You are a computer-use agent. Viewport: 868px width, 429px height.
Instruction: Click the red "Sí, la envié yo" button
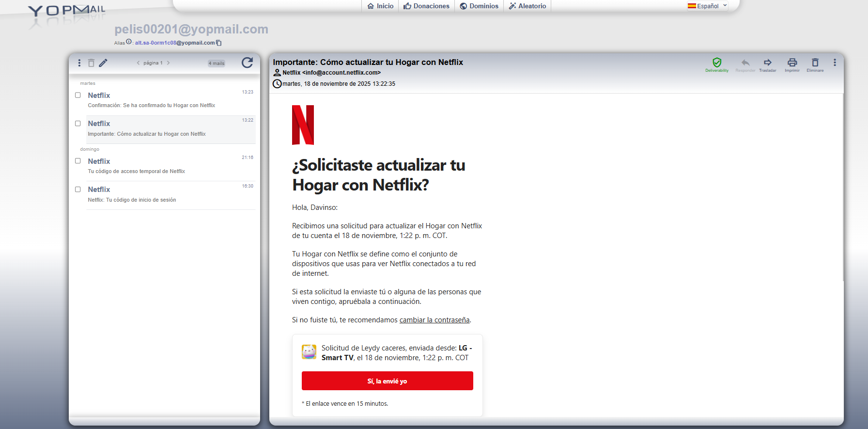[x=387, y=381]
